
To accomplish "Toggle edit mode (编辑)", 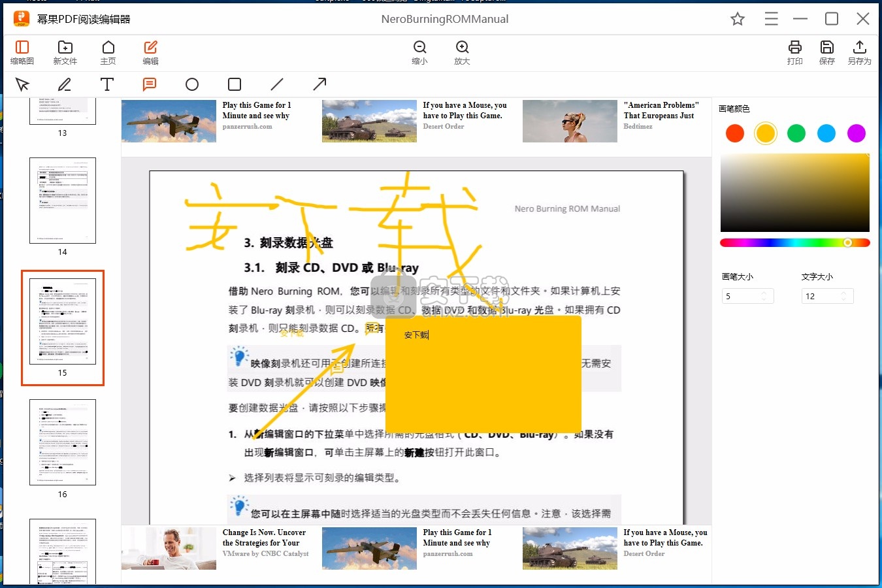I will pyautogui.click(x=151, y=52).
